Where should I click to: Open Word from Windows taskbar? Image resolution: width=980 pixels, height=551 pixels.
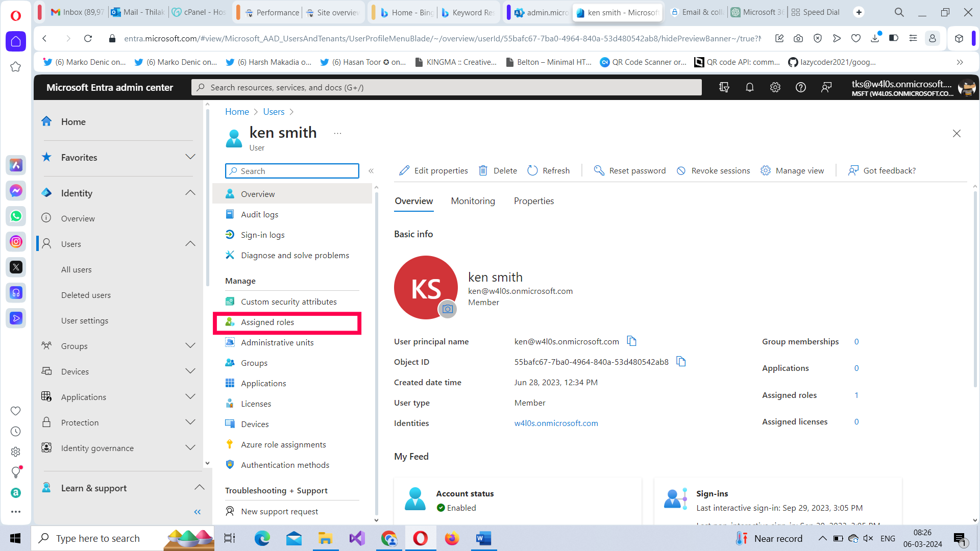(483, 538)
